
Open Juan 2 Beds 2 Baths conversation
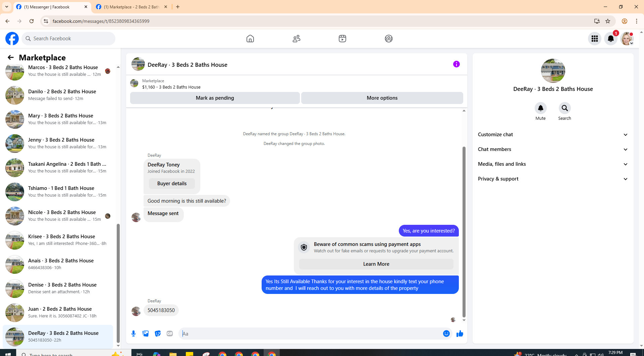[x=58, y=312]
